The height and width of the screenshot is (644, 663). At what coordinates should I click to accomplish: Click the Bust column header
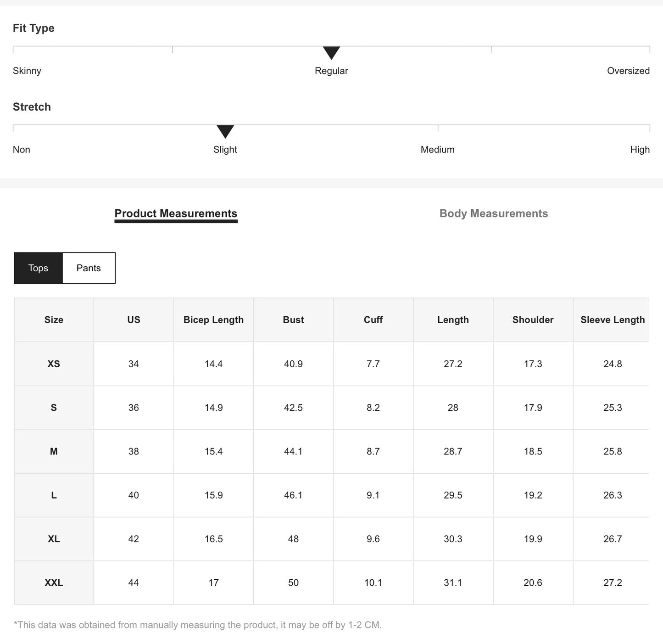point(293,320)
